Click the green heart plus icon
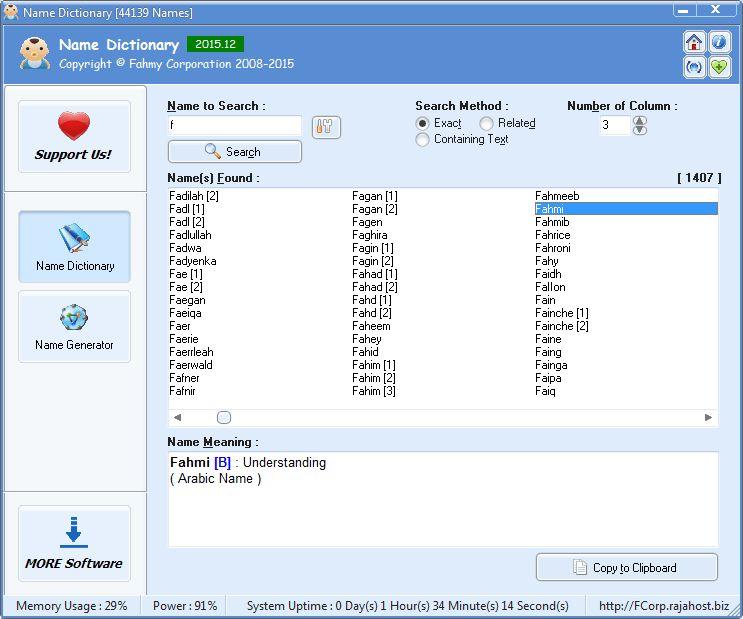This screenshot has width=743, height=619. coord(719,67)
